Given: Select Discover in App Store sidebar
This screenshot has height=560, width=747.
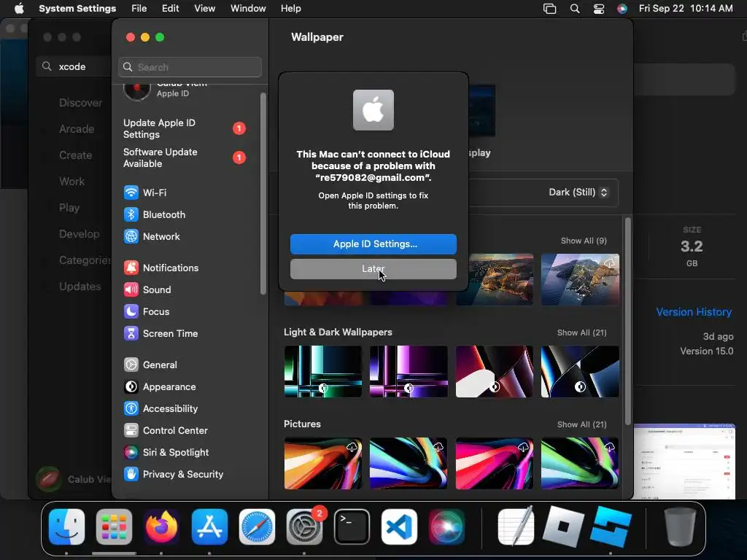Looking at the screenshot, I should coord(80,103).
